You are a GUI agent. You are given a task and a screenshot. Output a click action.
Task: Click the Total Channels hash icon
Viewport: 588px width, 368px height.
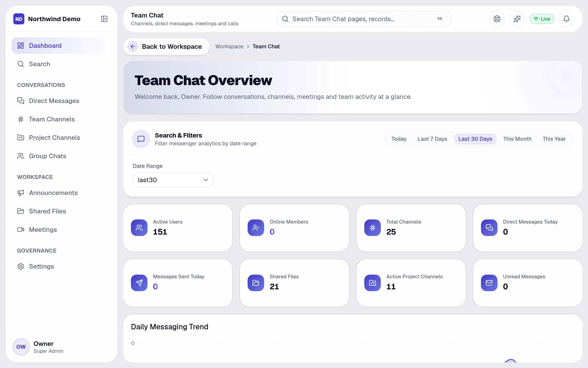pos(373,228)
